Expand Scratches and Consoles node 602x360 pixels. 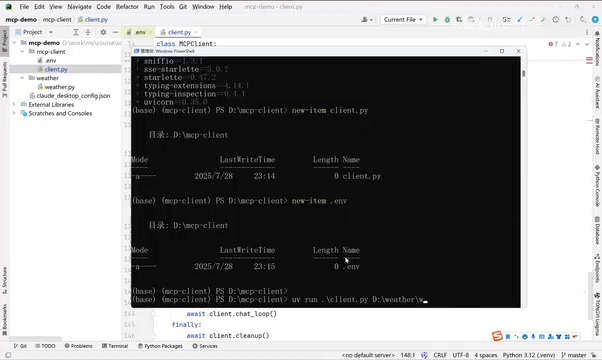15,113
